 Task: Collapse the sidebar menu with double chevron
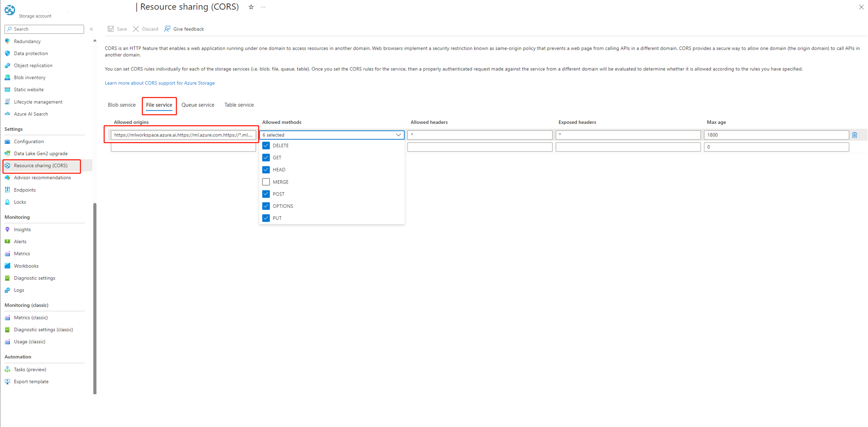tap(92, 29)
